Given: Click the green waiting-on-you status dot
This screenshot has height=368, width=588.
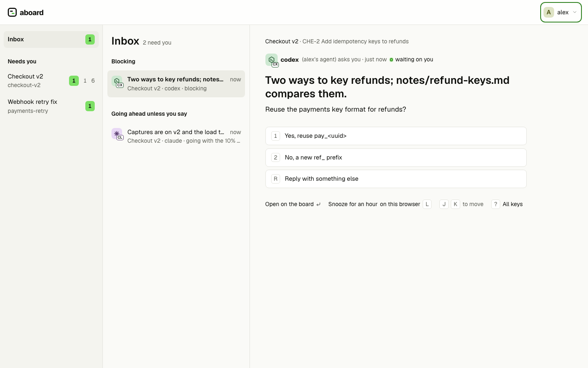Looking at the screenshot, I should point(391,60).
